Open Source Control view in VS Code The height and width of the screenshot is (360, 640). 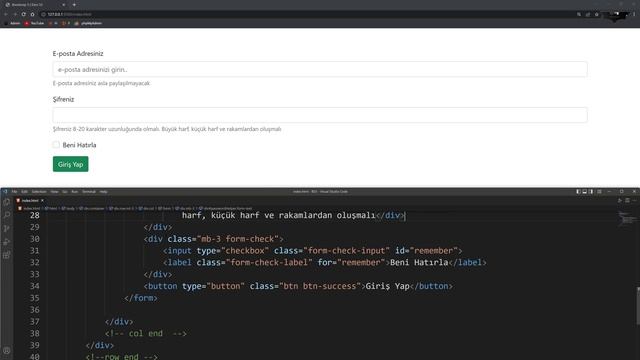coord(7,229)
